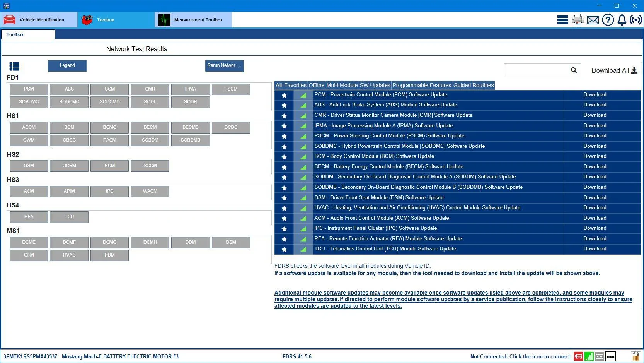Favorite the PCM Software Update star

pyautogui.click(x=284, y=95)
